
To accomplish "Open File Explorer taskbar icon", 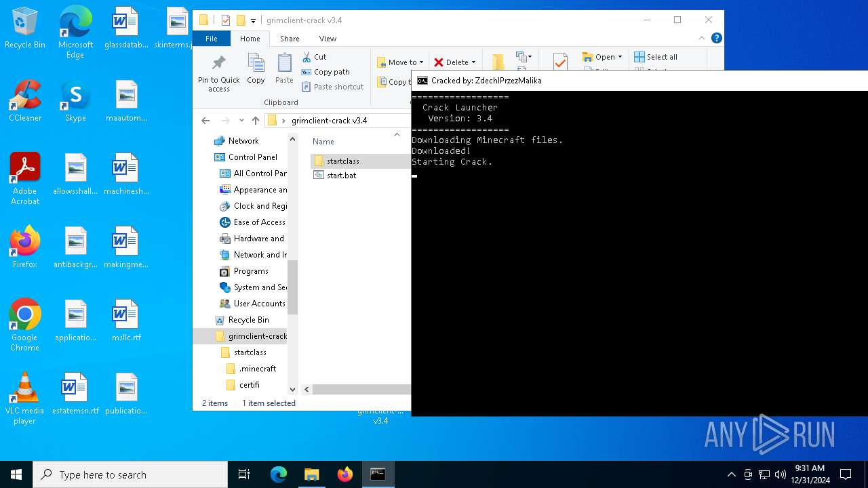I will pyautogui.click(x=311, y=474).
